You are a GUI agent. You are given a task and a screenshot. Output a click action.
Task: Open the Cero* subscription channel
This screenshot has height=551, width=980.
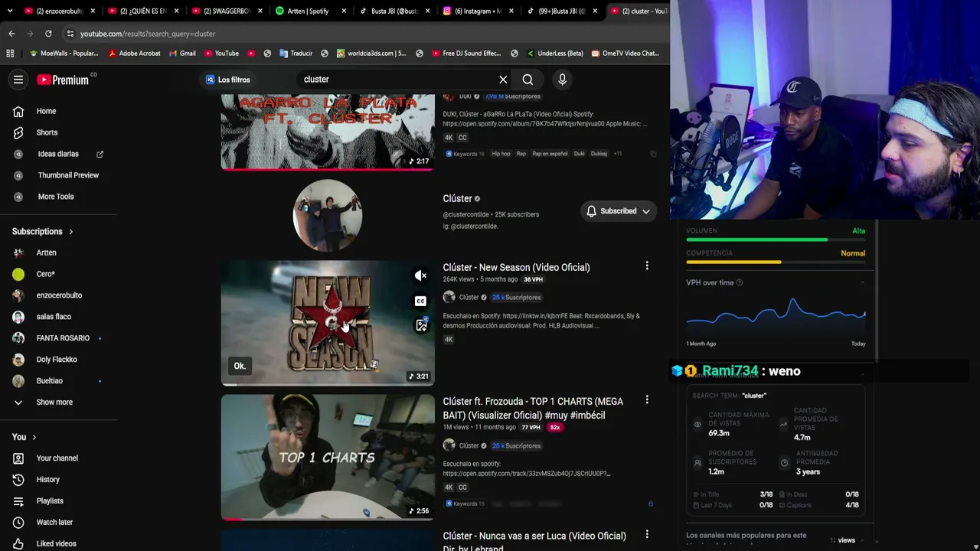click(46, 274)
